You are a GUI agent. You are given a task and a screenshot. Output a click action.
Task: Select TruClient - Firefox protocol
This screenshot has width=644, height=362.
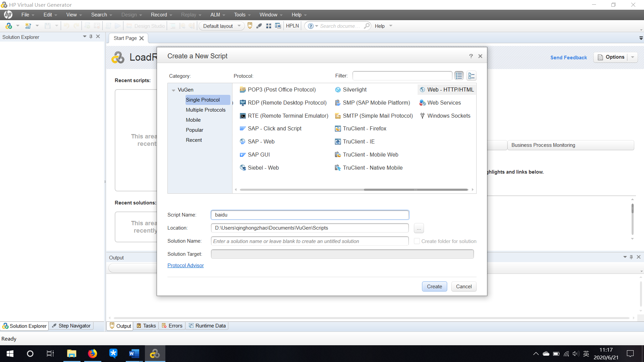[365, 129]
